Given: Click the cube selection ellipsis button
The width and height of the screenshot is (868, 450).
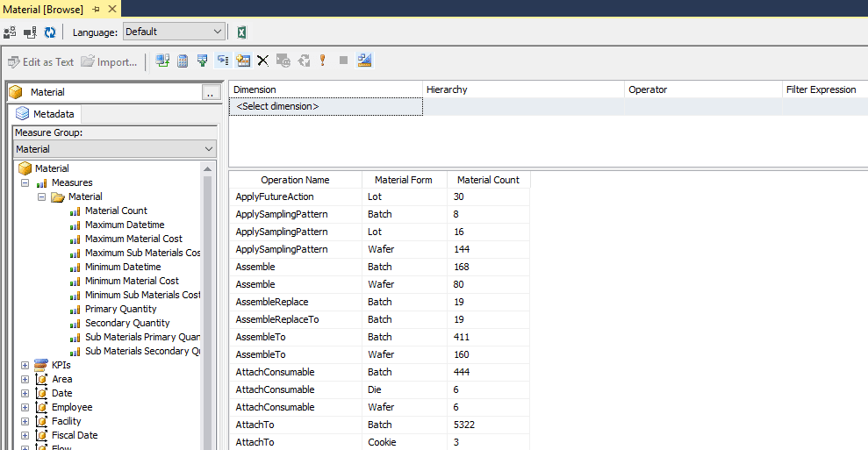Looking at the screenshot, I should coord(209,92).
